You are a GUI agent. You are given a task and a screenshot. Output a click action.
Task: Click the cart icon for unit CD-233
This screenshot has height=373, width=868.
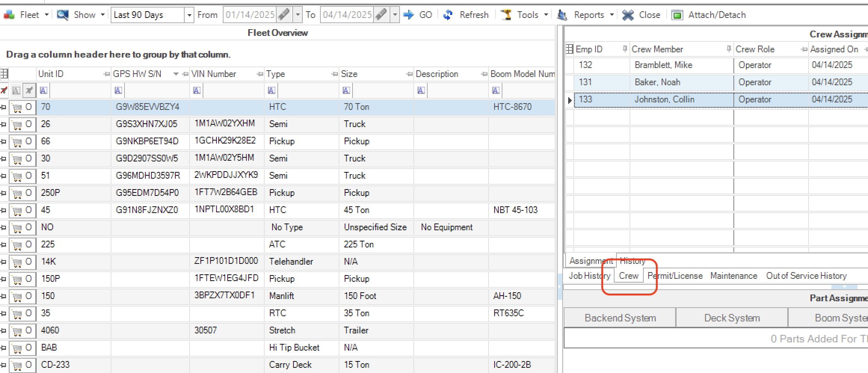click(17, 366)
